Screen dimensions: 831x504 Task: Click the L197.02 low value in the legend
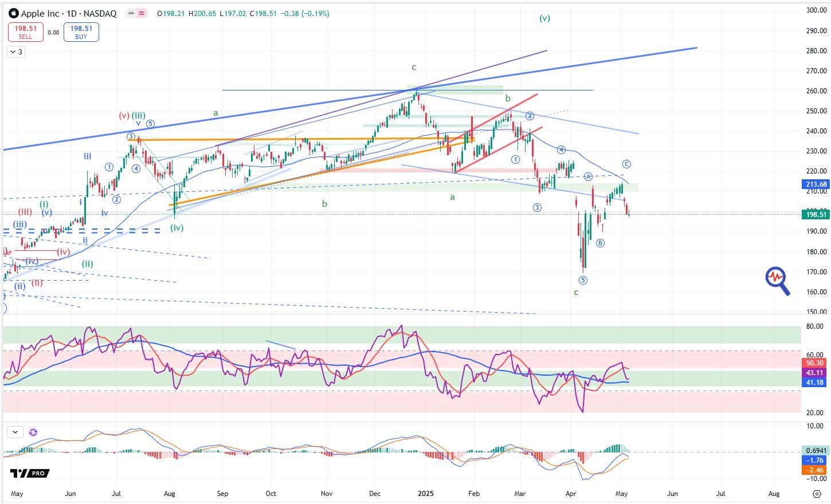coord(233,13)
